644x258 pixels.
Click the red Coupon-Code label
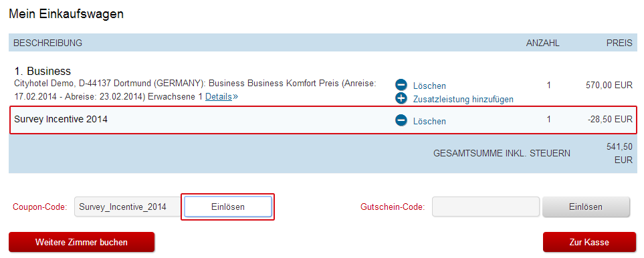[40, 207]
